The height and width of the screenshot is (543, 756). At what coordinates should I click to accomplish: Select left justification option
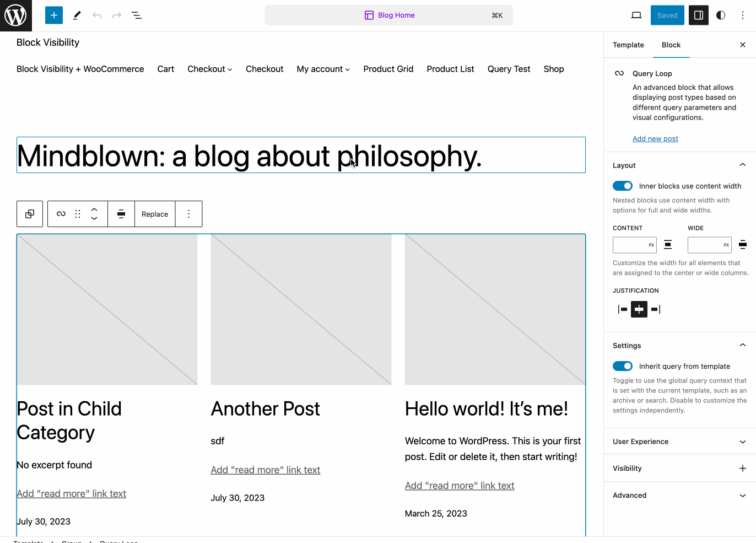[x=623, y=309]
